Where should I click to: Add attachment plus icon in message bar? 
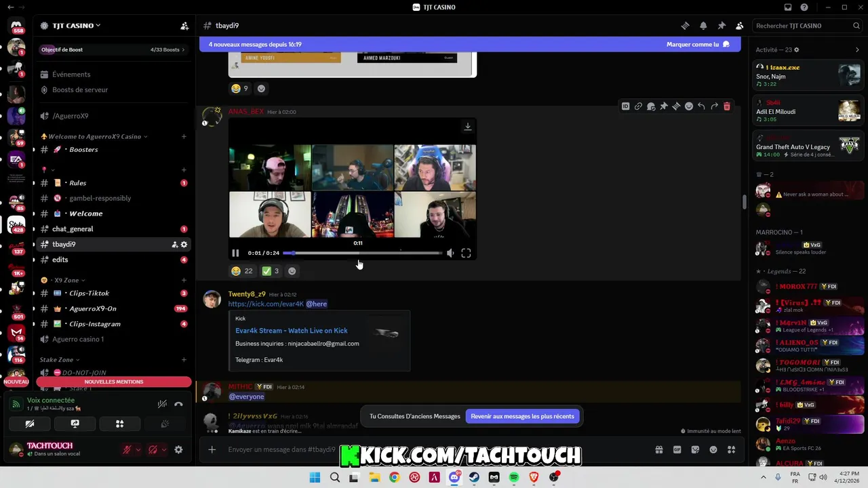212,449
